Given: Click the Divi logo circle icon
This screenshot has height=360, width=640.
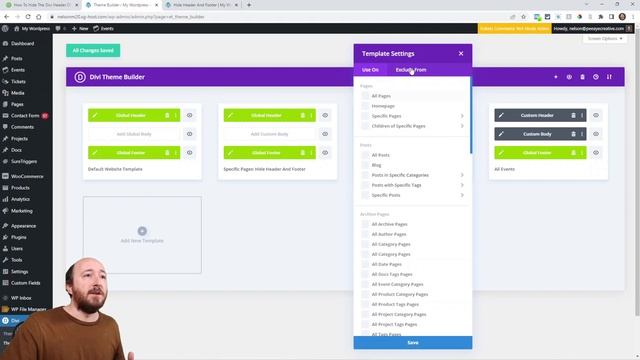Looking at the screenshot, I should tap(80, 77).
